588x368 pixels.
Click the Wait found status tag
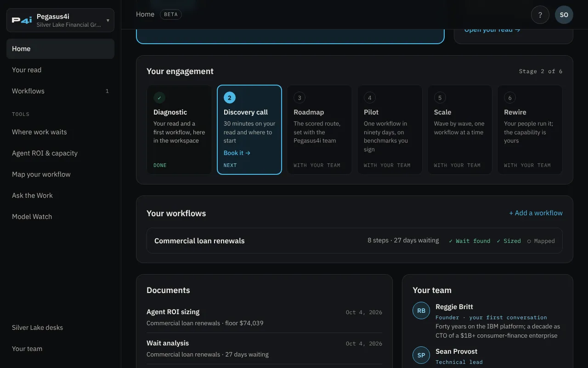tap(469, 241)
